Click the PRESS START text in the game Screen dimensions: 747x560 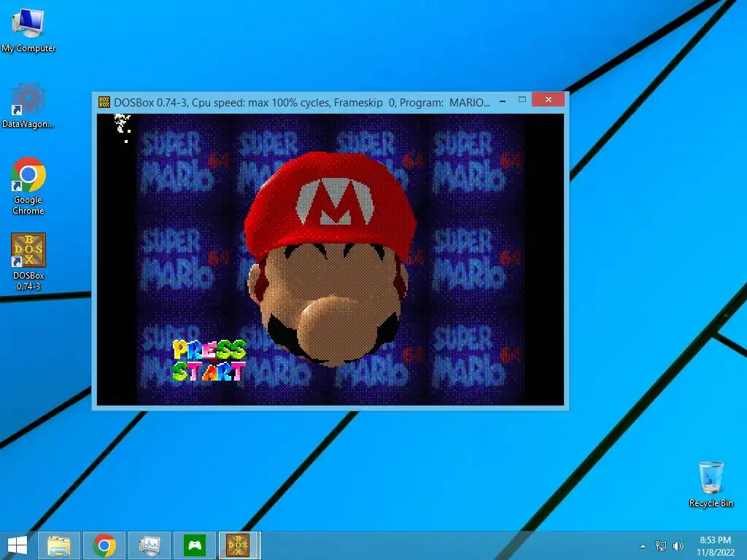(209, 360)
